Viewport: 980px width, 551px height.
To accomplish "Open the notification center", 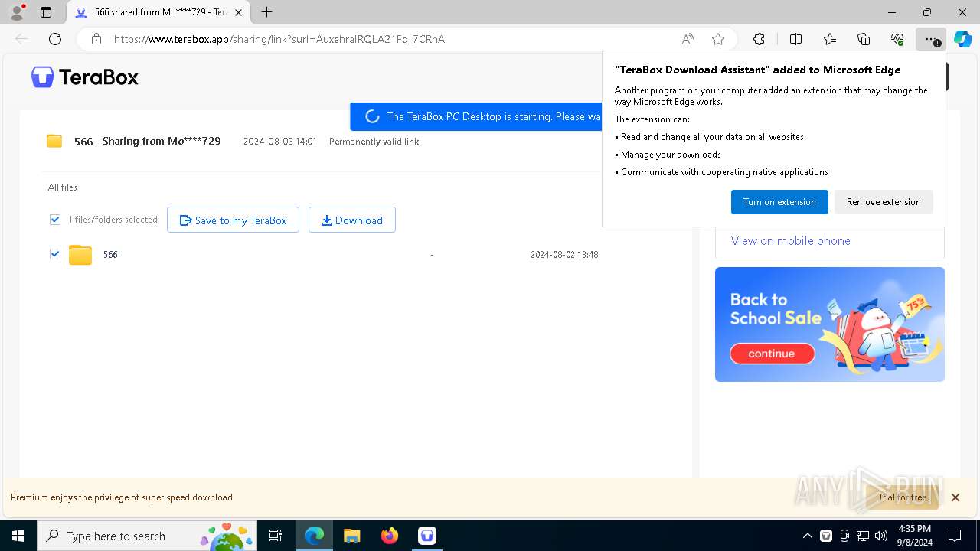I will (955, 536).
